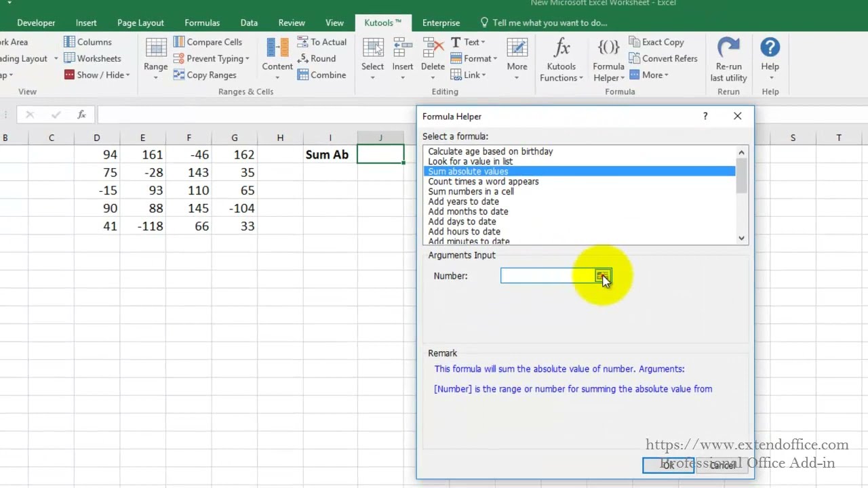Click the formula list scroll up arrow

click(741, 152)
